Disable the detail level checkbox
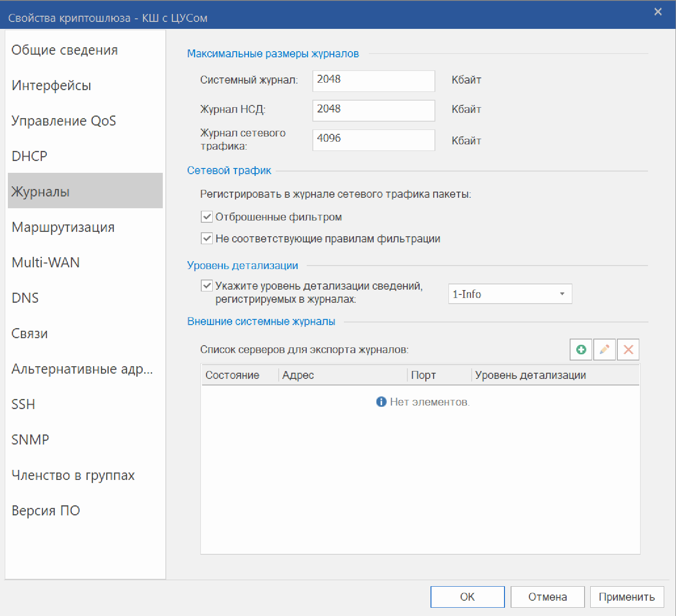676x616 pixels. 207,286
